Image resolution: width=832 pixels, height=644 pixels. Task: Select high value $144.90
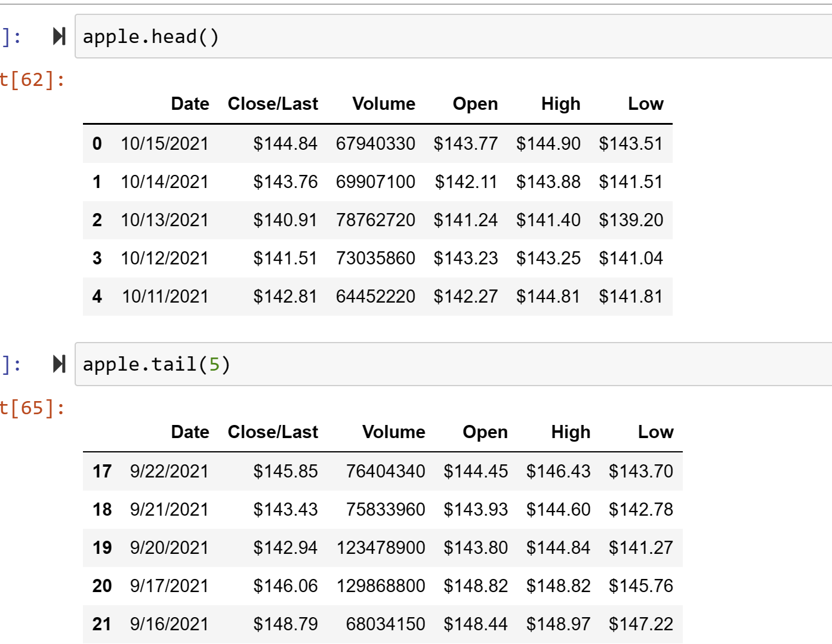click(548, 144)
